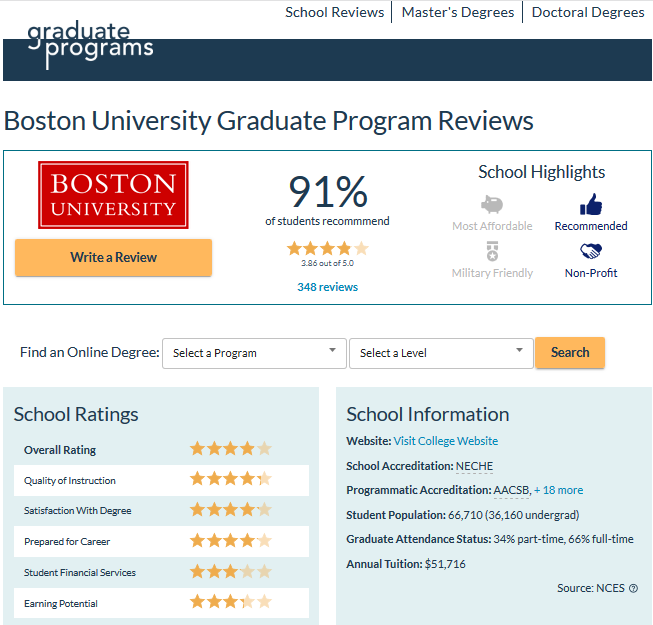The width and height of the screenshot is (653, 625).
Task: Click the Most Affordable piggy bank icon
Action: (x=491, y=204)
